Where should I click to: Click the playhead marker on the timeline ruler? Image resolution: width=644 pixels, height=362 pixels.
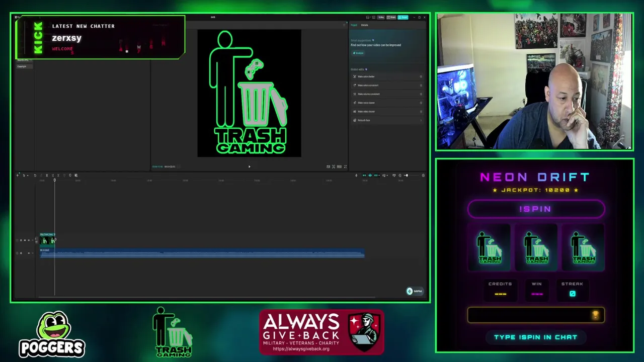(54, 180)
